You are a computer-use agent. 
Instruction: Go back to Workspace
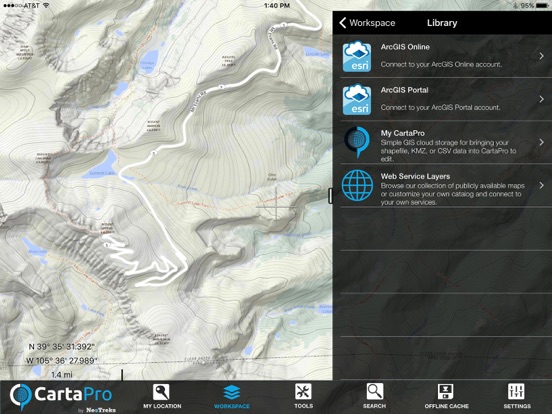point(367,23)
